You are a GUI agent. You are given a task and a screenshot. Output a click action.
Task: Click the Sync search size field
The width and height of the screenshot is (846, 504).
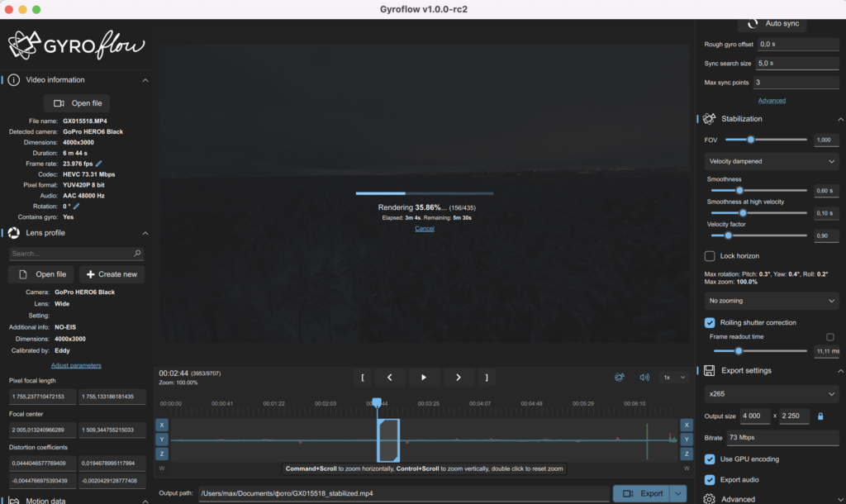click(x=797, y=63)
